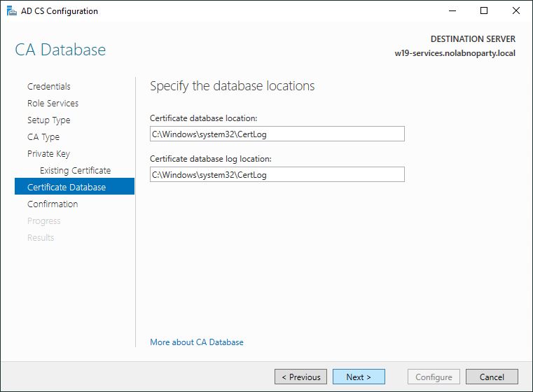Jump to the Confirmation step

point(53,204)
